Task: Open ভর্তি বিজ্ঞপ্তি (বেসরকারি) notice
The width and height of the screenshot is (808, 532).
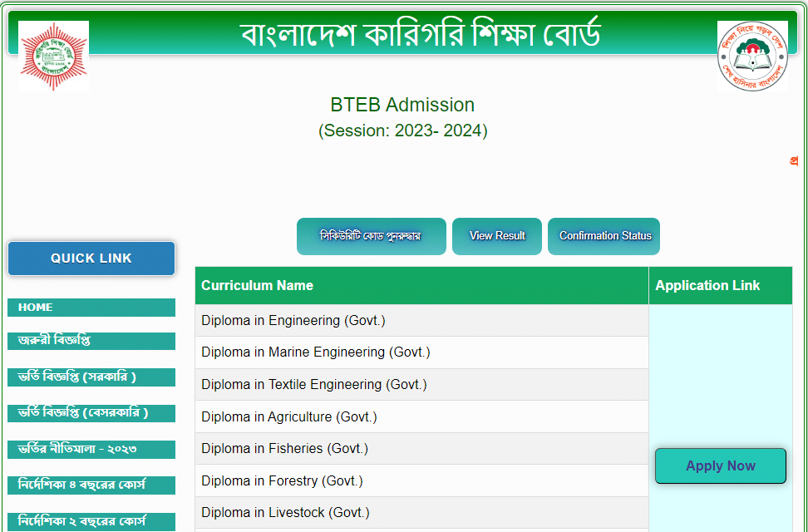Action: 91,413
